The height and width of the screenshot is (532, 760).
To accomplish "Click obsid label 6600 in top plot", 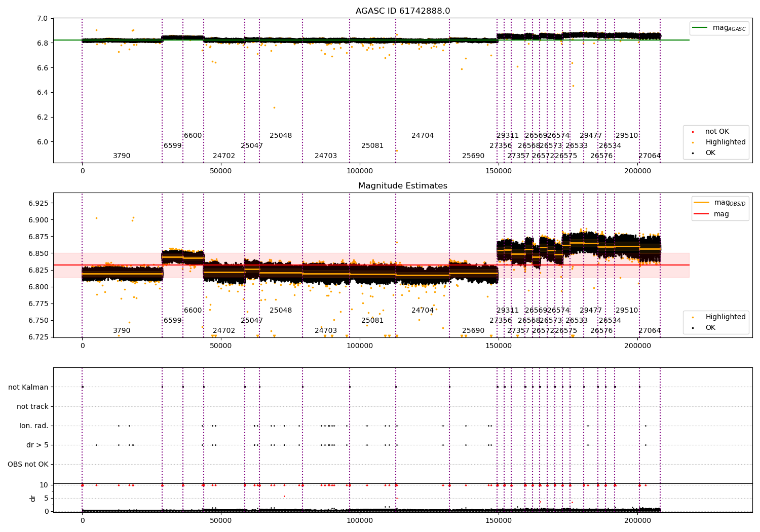I will (193, 136).
